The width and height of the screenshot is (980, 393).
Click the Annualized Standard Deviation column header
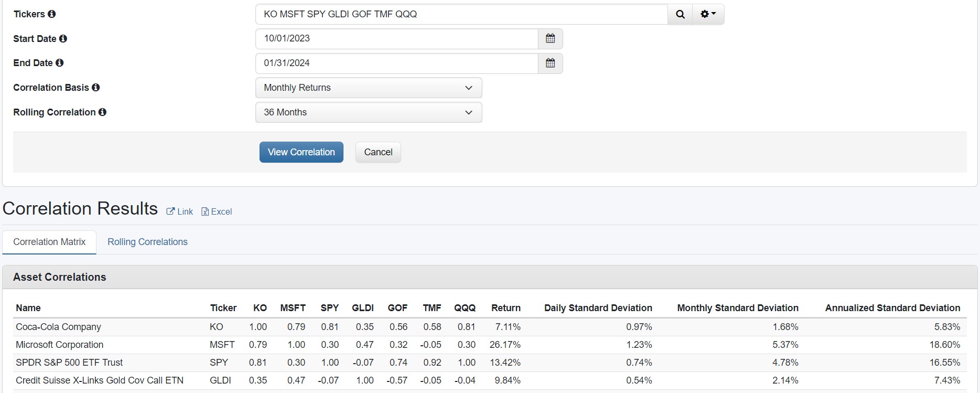tap(893, 308)
